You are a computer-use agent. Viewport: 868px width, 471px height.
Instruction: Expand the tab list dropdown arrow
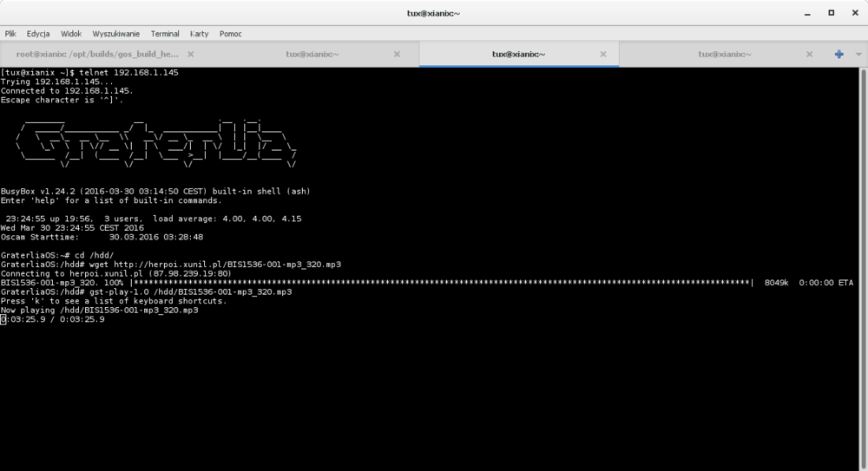(x=858, y=54)
